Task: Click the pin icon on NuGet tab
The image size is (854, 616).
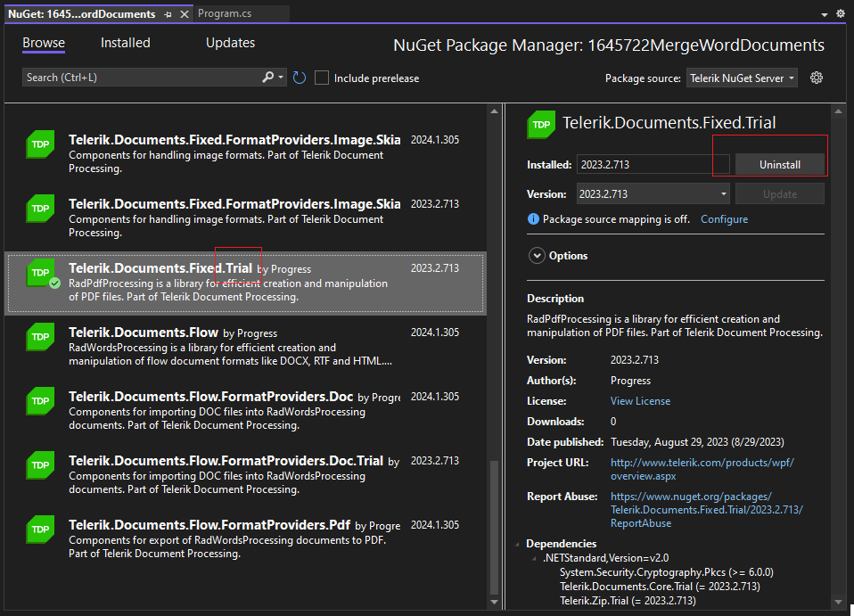Action: [168, 14]
